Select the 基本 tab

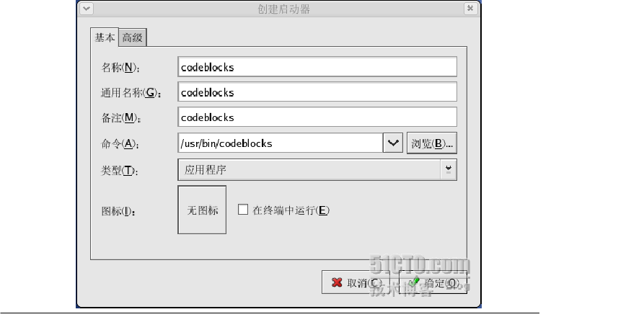pos(105,37)
